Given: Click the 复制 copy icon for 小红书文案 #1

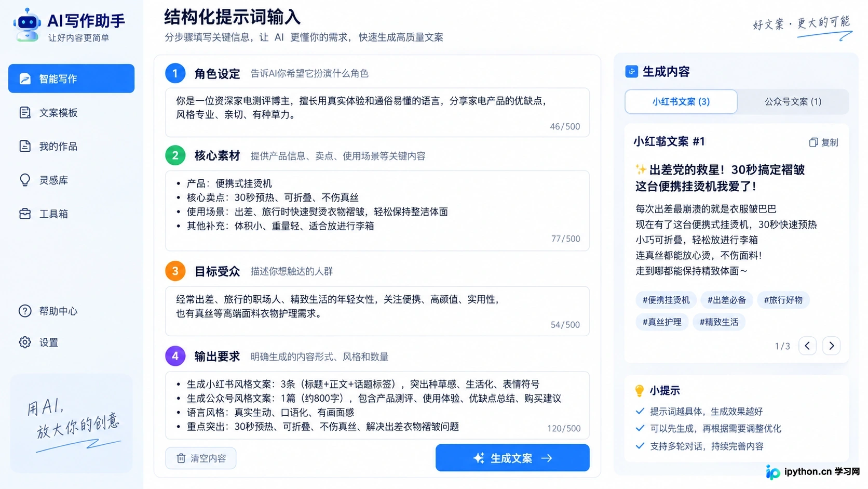Looking at the screenshot, I should point(813,142).
